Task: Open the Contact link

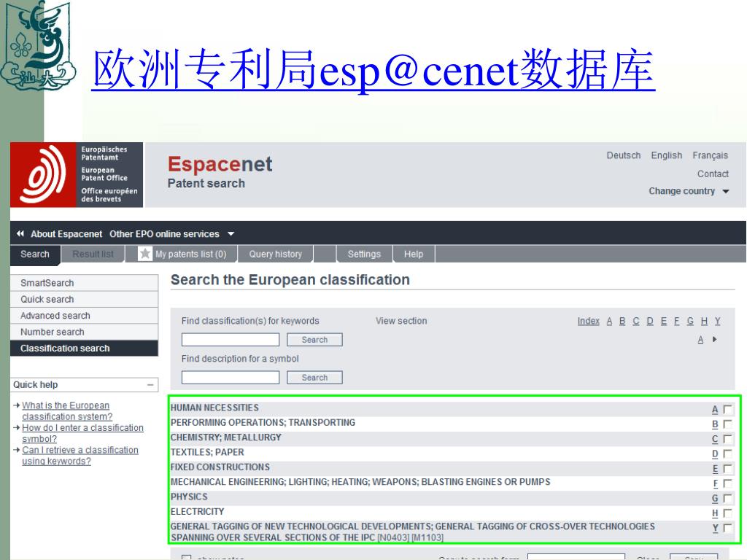Action: [713, 174]
